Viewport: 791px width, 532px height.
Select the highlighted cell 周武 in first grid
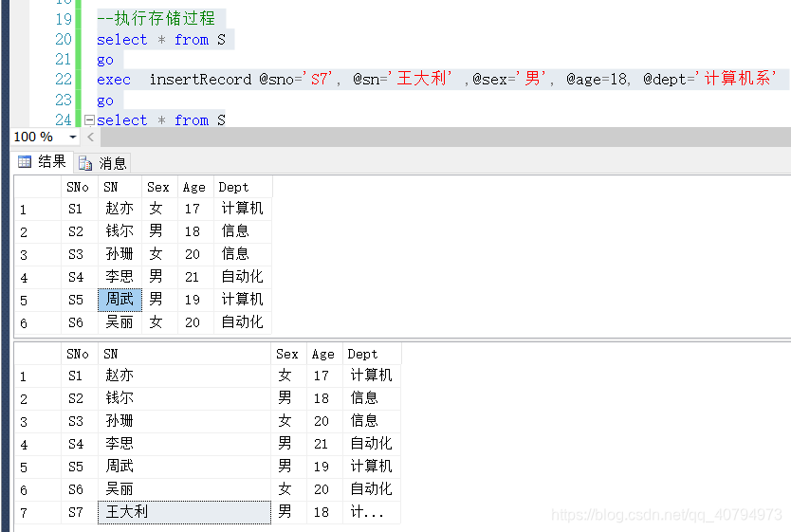[120, 300]
